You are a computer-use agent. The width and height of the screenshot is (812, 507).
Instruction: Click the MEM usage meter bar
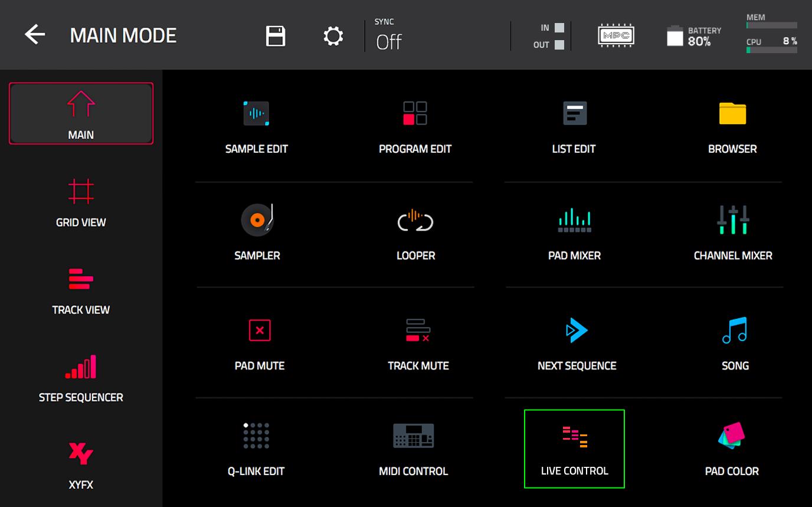[x=772, y=25]
